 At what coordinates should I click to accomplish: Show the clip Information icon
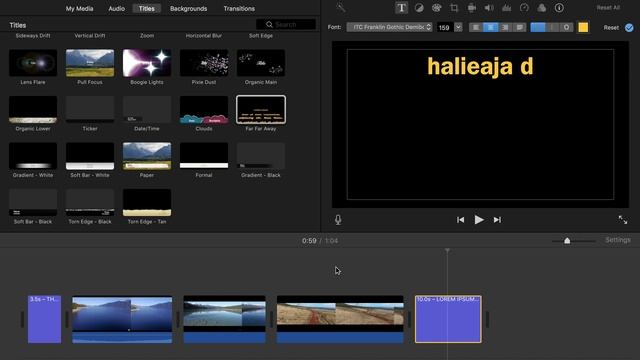coord(559,8)
